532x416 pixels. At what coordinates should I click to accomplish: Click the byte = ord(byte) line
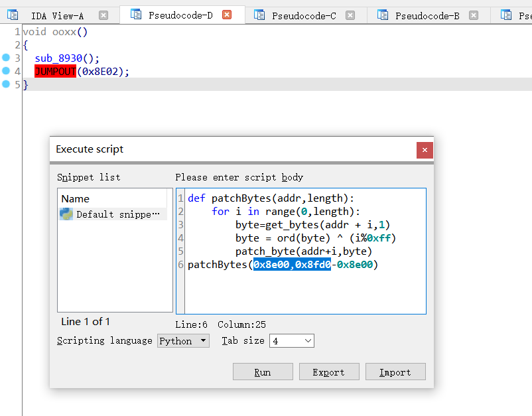pyautogui.click(x=316, y=238)
